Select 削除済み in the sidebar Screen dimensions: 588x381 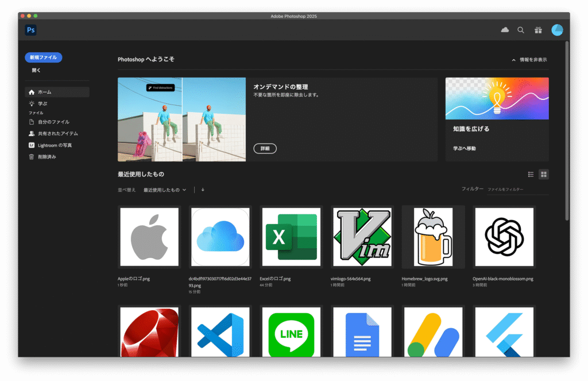coord(57,157)
